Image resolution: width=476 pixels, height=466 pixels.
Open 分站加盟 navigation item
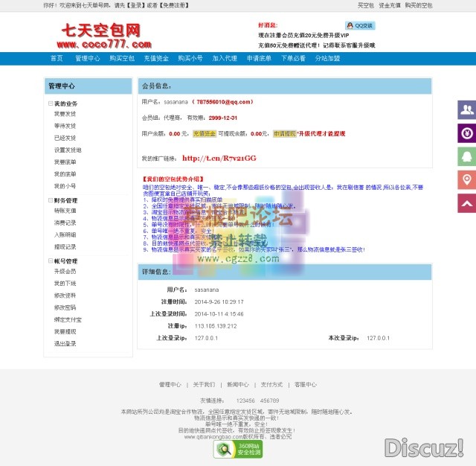[327, 58]
